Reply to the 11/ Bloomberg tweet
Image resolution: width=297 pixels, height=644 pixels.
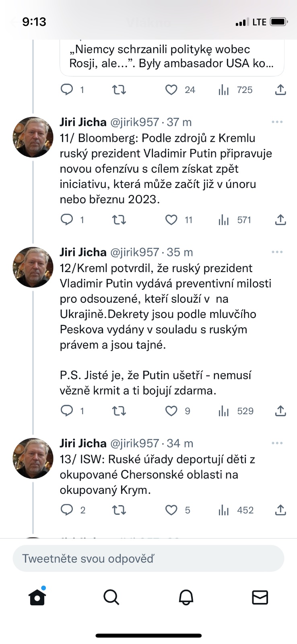point(67,220)
